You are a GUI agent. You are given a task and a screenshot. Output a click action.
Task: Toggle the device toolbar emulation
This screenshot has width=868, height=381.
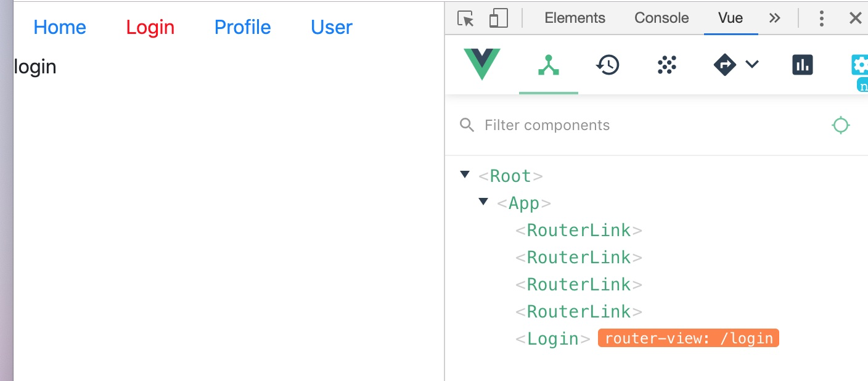click(499, 18)
